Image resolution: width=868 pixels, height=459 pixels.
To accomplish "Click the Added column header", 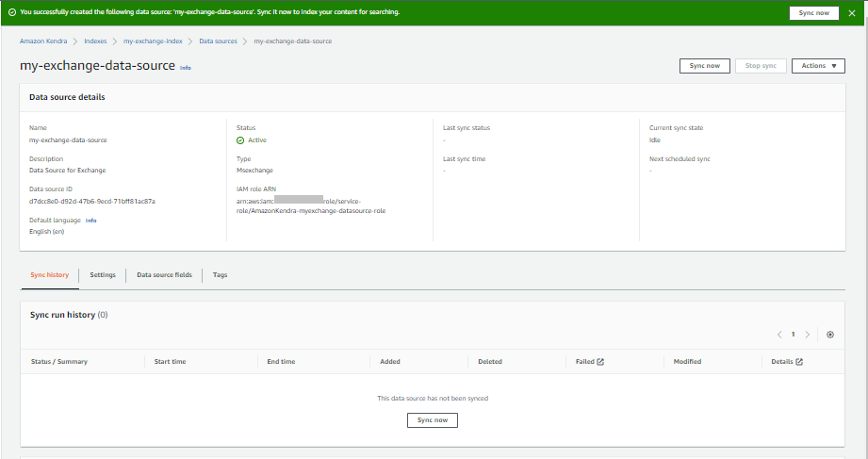I will click(390, 362).
